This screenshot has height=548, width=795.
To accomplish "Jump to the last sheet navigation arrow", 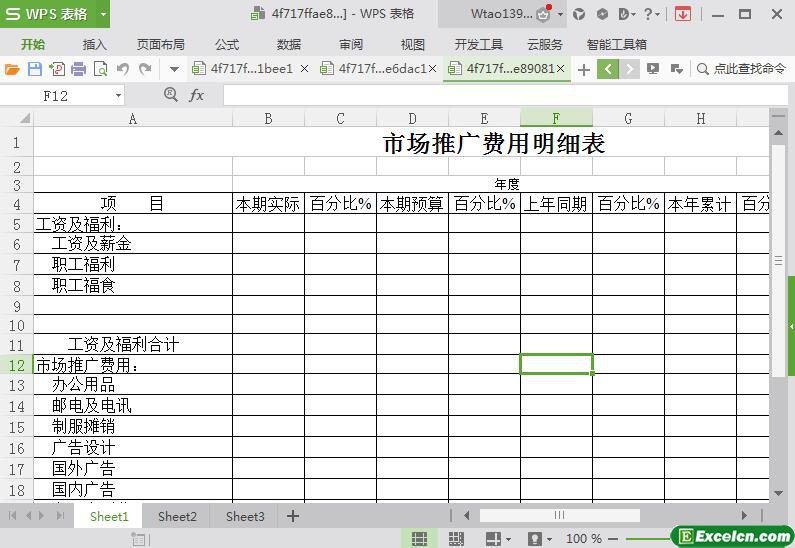I will pyautogui.click(x=60, y=516).
